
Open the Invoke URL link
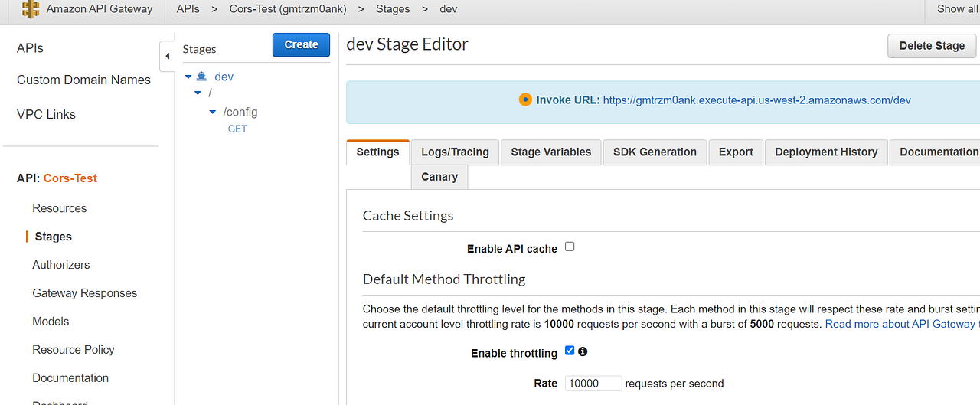(x=756, y=100)
